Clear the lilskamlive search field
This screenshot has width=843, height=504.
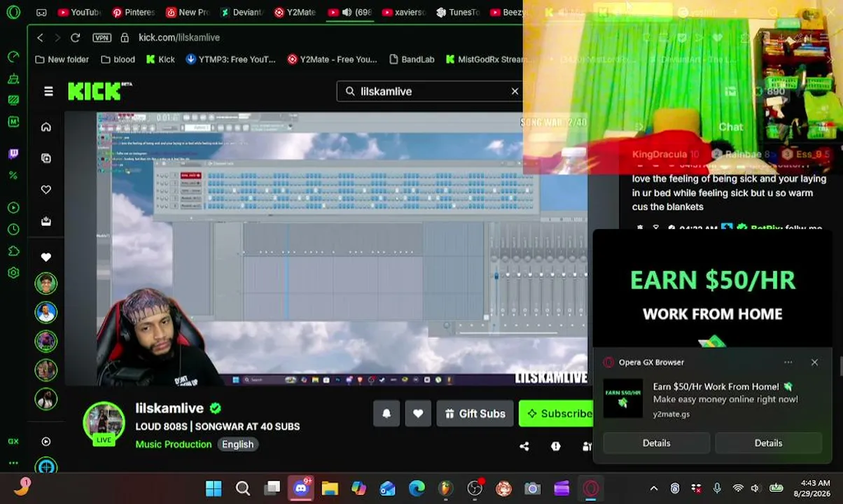click(x=515, y=91)
